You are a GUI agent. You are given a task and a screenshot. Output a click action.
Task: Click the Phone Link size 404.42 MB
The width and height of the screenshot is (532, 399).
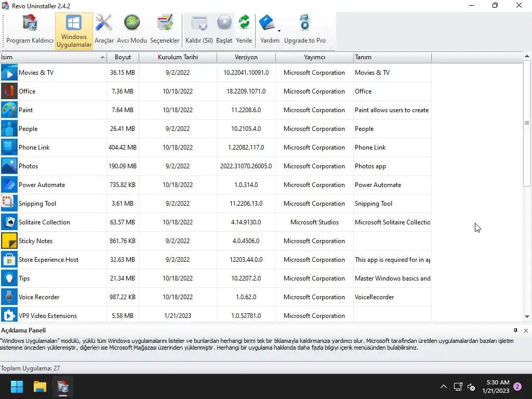point(123,147)
